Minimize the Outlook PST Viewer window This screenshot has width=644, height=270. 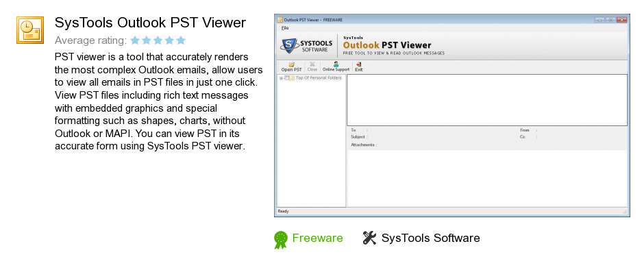(600, 20)
